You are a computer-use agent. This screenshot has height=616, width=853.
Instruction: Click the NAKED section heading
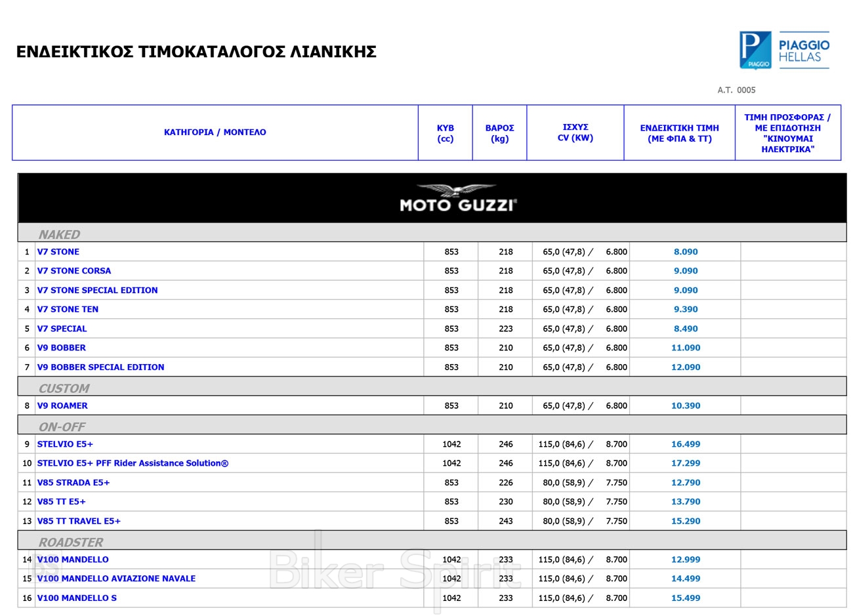click(59, 235)
